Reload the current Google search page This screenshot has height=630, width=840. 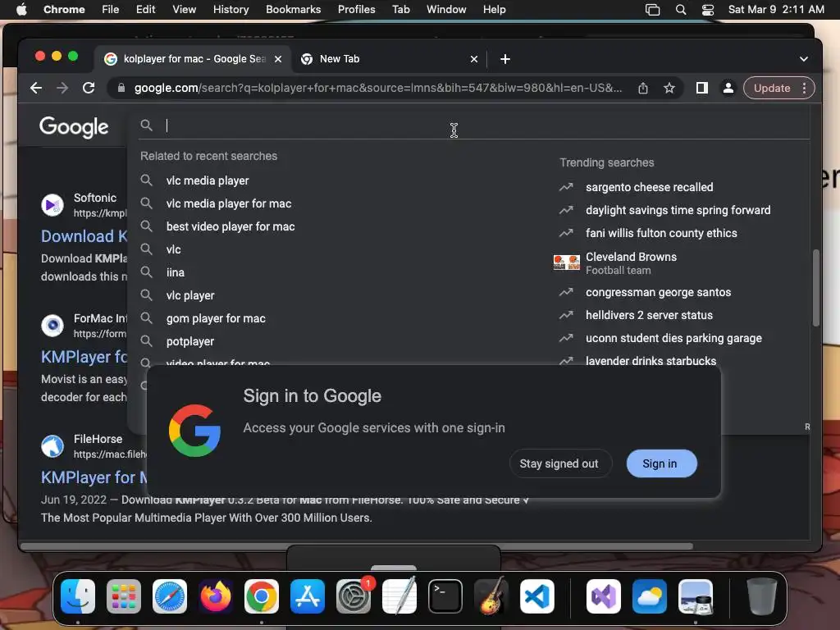(x=89, y=88)
